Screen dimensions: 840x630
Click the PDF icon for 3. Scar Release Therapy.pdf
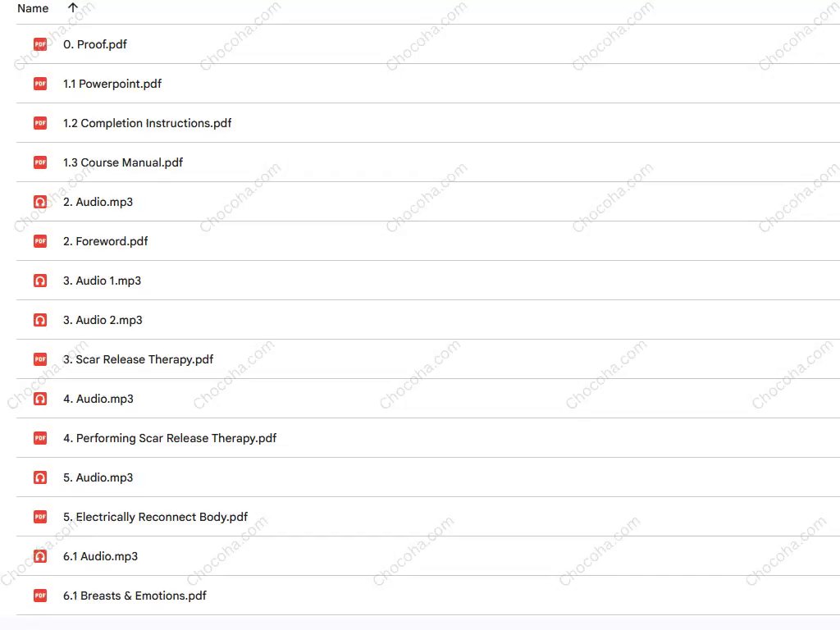click(40, 359)
